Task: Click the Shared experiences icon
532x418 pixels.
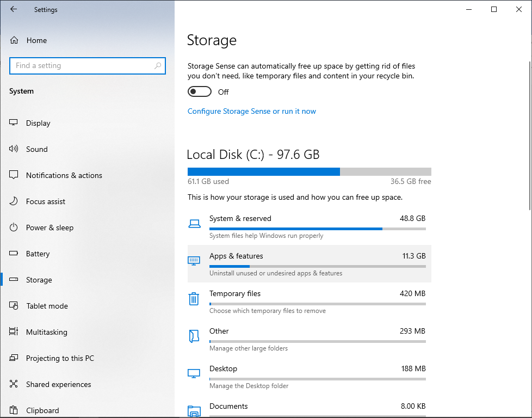Action: 14,384
